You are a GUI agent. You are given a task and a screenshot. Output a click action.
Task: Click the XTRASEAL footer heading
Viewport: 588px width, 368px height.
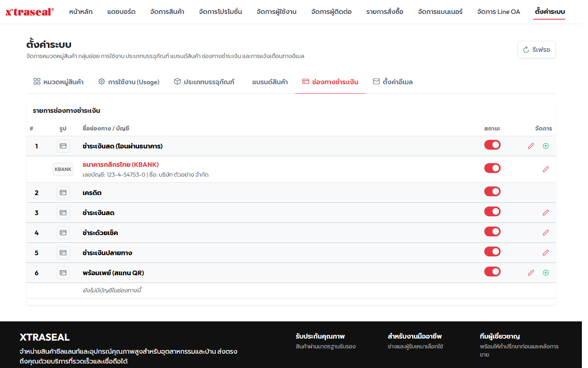click(45, 337)
